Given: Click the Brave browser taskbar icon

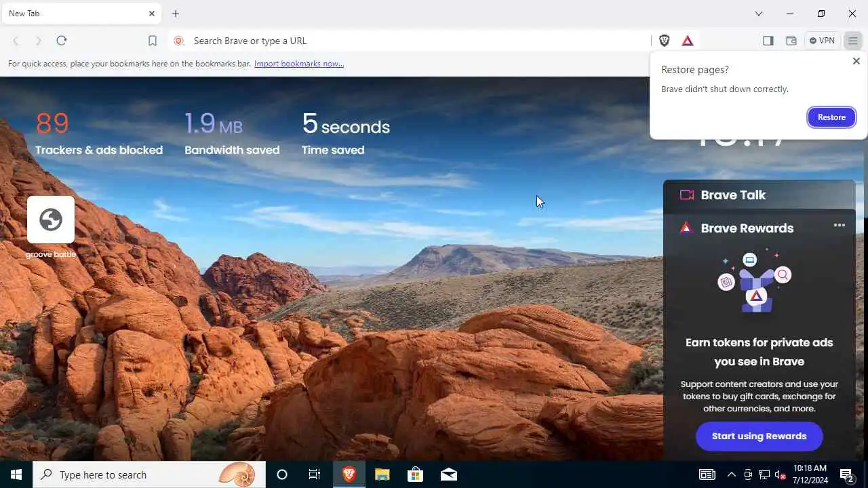Looking at the screenshot, I should point(349,474).
